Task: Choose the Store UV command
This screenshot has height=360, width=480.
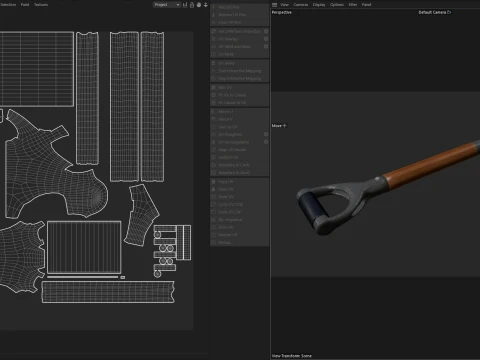Action: tap(240, 227)
